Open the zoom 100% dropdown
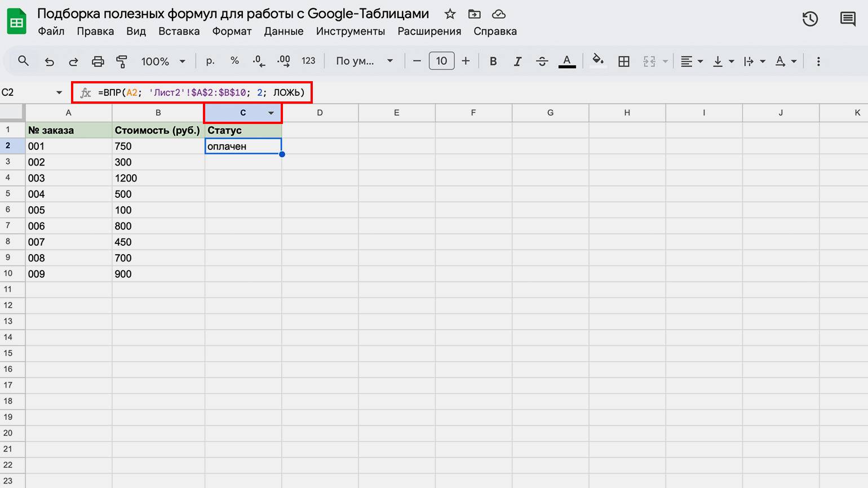 click(163, 61)
